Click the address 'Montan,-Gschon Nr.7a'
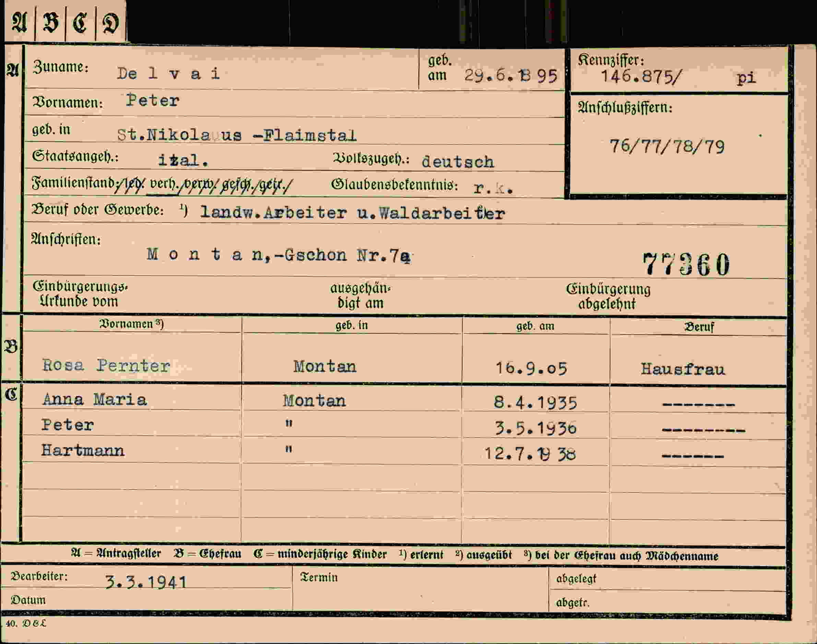Screen dimensions: 817x644 tap(279, 255)
